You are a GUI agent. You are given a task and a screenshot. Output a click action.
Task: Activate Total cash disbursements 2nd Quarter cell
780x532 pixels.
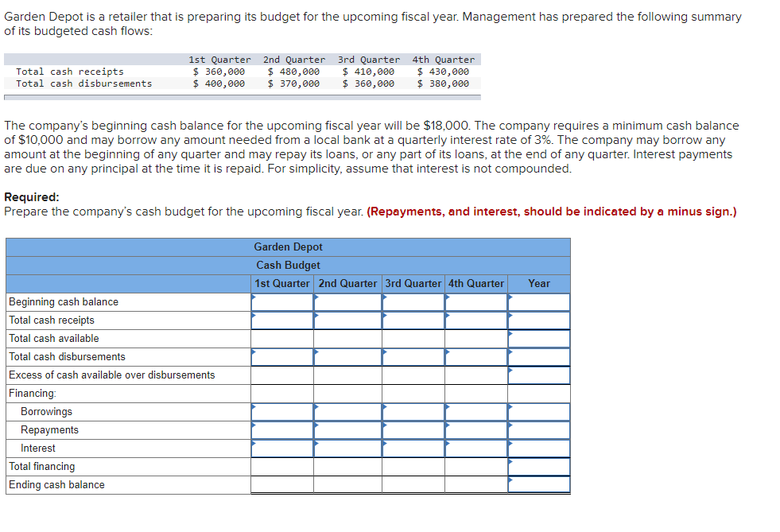(347, 357)
